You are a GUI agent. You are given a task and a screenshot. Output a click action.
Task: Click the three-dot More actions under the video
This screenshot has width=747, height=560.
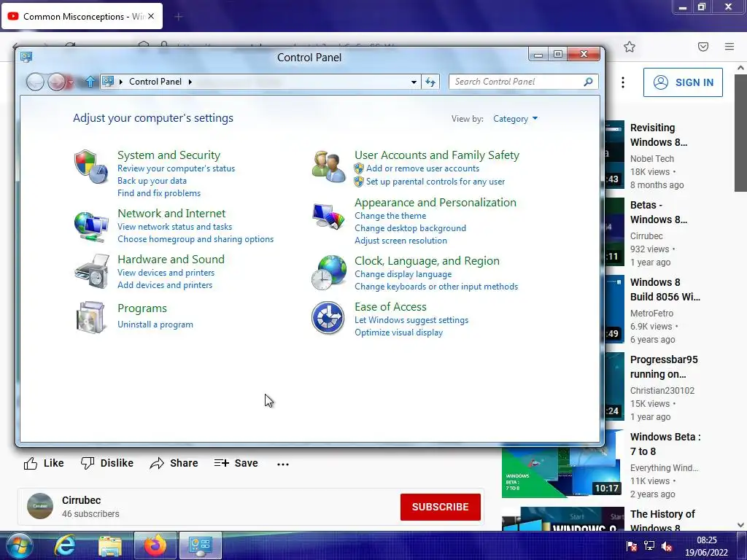[283, 464]
